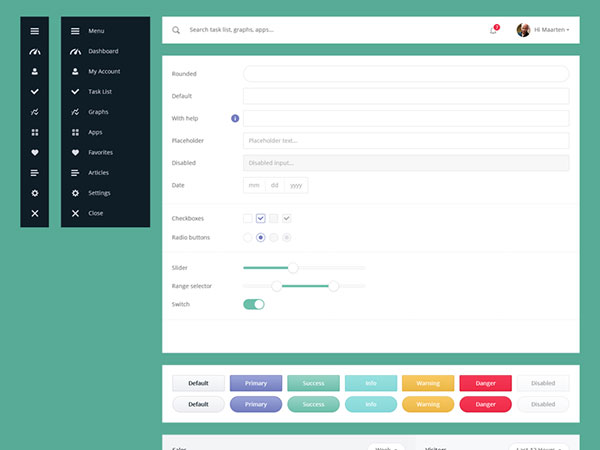This screenshot has width=600, height=450.
Task: Click the rounded Success pill button
Action: point(313,404)
